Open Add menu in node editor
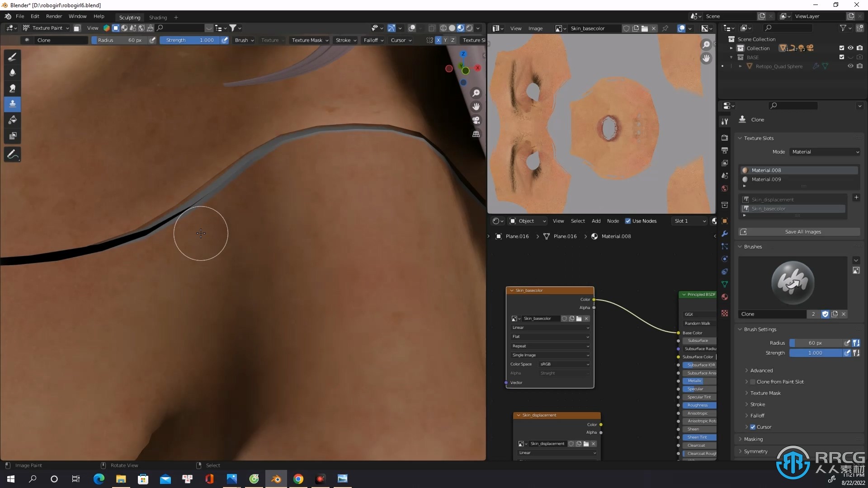Screen dimensions: 868x488 pyautogui.click(x=596, y=221)
